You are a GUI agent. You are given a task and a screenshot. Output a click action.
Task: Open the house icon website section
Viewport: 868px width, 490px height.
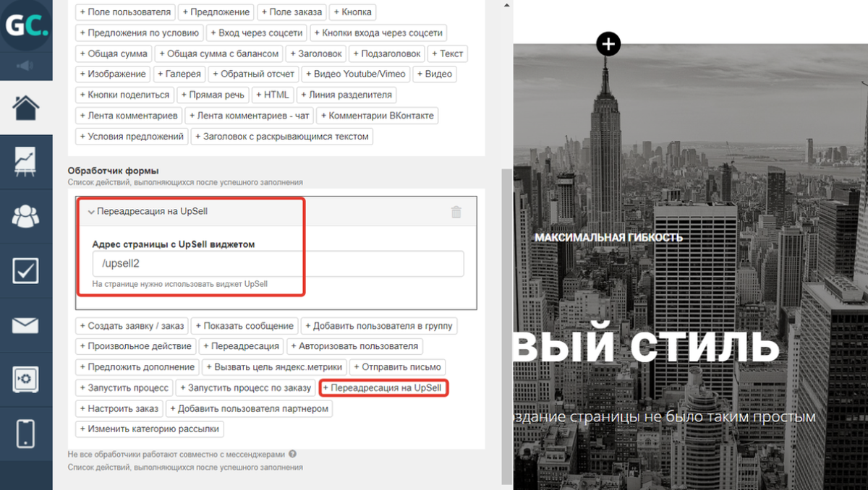click(x=26, y=108)
